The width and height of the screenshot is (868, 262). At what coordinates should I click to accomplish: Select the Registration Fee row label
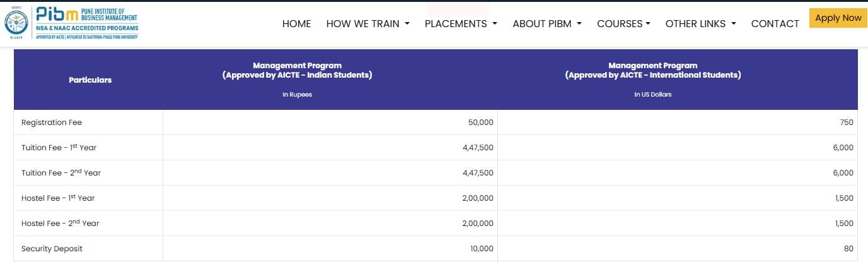tap(52, 122)
